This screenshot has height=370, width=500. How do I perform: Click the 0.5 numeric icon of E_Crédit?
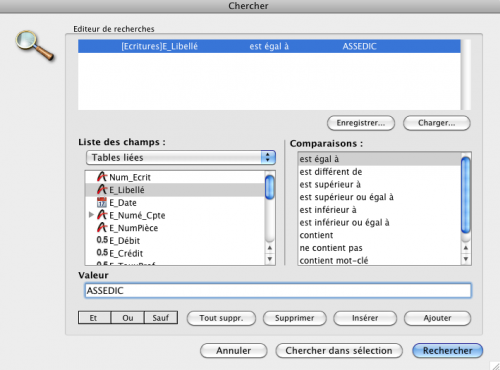tap(102, 253)
